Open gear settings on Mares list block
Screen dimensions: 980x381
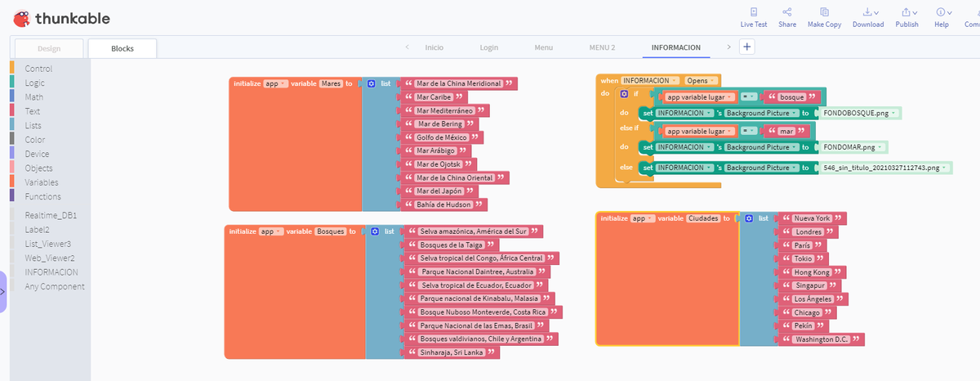(x=371, y=83)
